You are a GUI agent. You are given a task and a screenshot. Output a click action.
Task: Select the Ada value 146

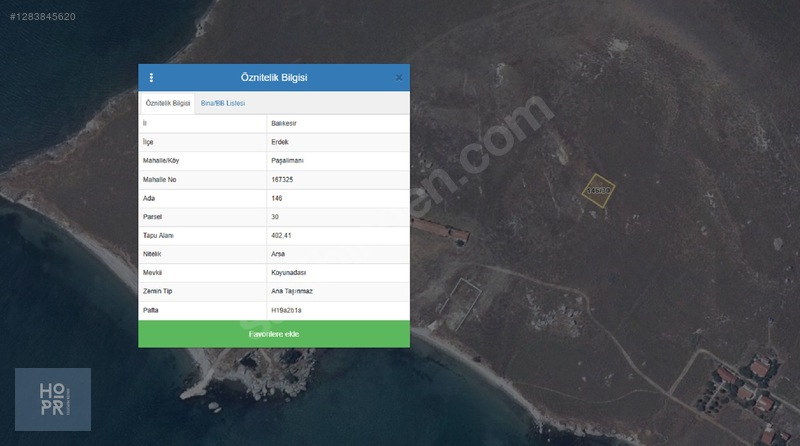(x=277, y=198)
